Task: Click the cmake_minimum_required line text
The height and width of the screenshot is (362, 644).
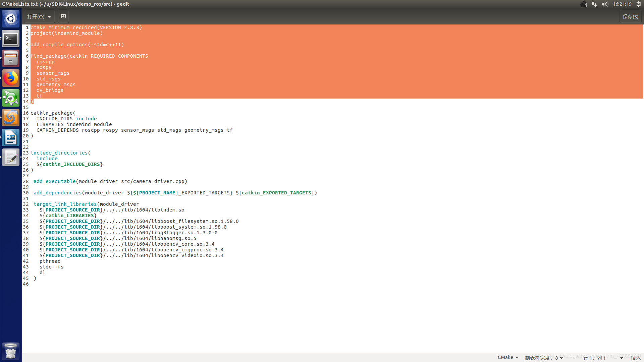Action: (x=86, y=27)
